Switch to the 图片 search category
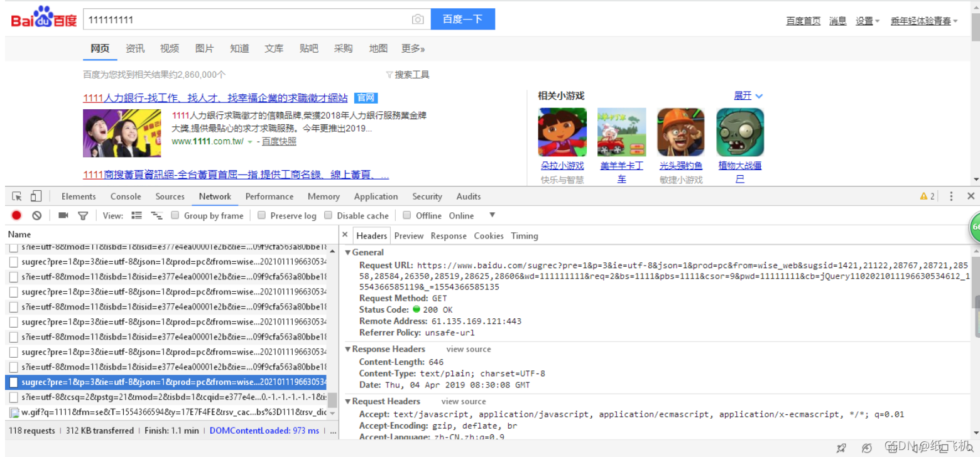Viewport: 980px width, 457px height. [x=204, y=48]
